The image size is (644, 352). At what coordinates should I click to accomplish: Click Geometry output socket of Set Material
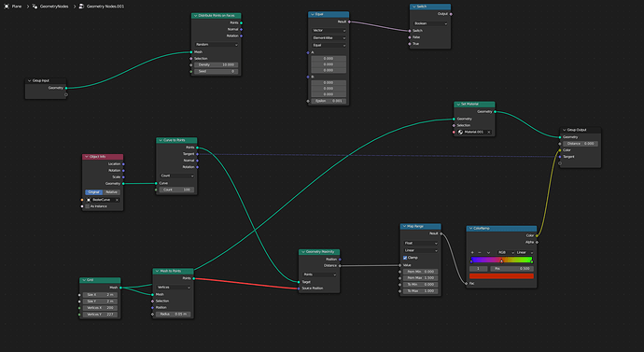pyautogui.click(x=495, y=112)
